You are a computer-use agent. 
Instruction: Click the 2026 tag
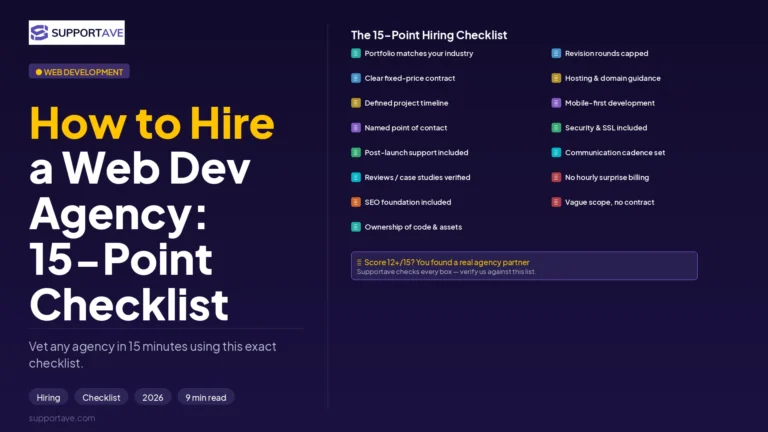point(153,397)
